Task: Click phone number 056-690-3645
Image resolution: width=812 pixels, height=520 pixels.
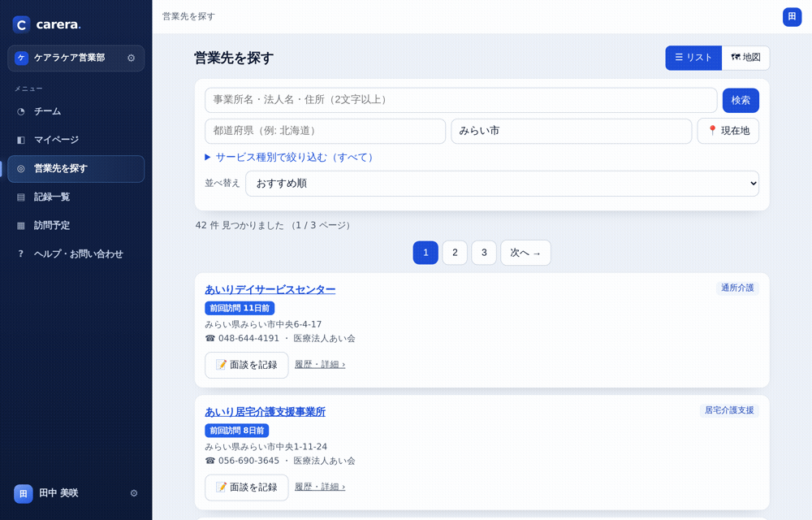Action: click(x=248, y=461)
